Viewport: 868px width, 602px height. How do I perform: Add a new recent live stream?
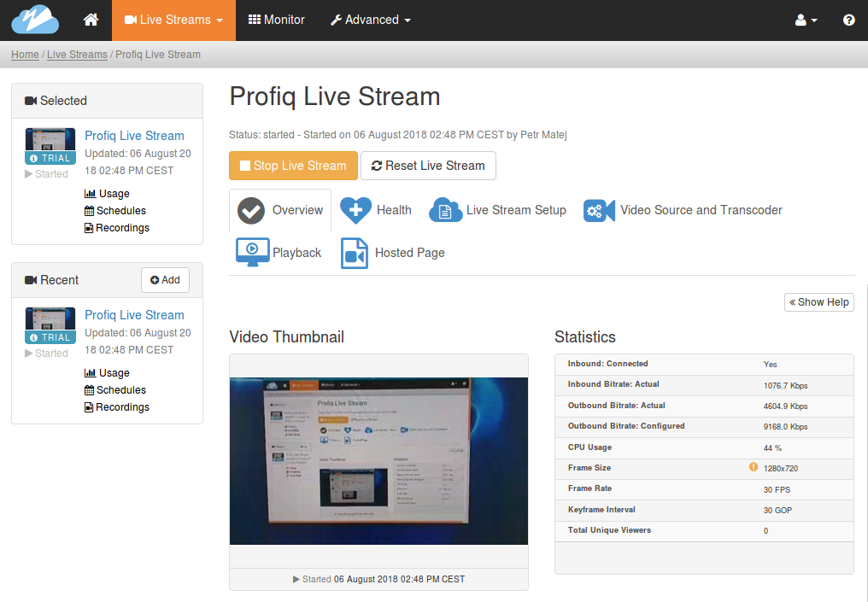[165, 280]
